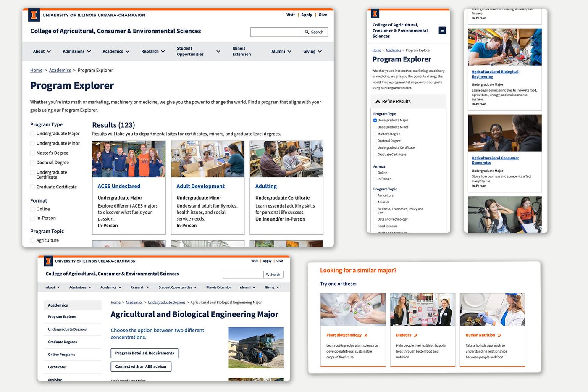The width and height of the screenshot is (588, 392).
Task: Click the Apply link in top-left window header
Action: tap(307, 15)
